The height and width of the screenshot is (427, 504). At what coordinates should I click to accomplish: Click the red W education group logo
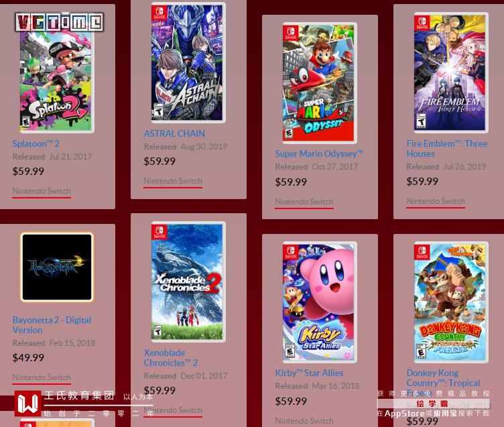point(28,404)
